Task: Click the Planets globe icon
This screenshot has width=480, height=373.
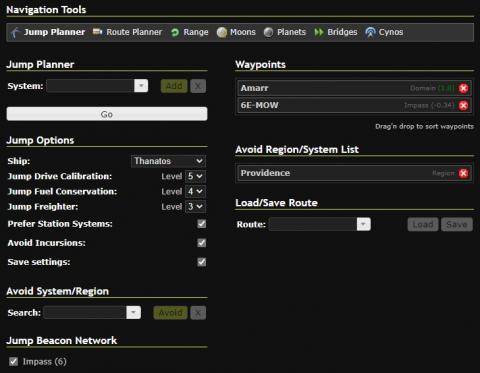Action: (268, 32)
